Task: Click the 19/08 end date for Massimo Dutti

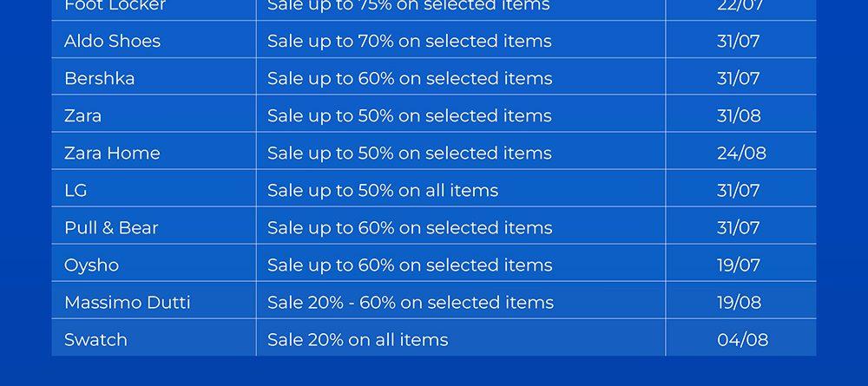Action: pyautogui.click(x=739, y=302)
